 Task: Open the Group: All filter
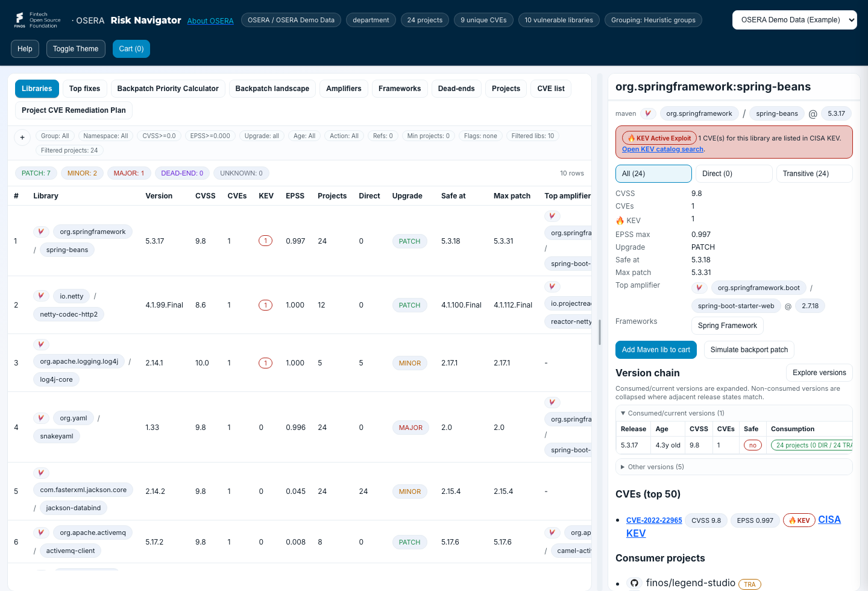pyautogui.click(x=55, y=136)
